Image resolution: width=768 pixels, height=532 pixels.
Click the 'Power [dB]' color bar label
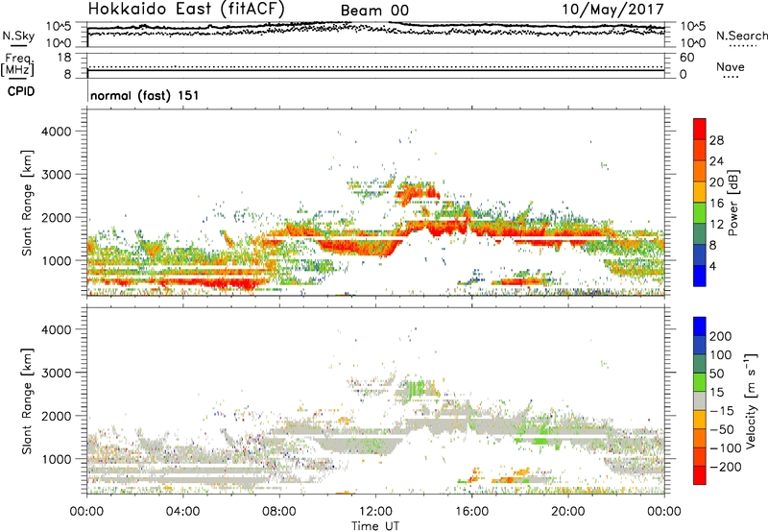[732, 203]
